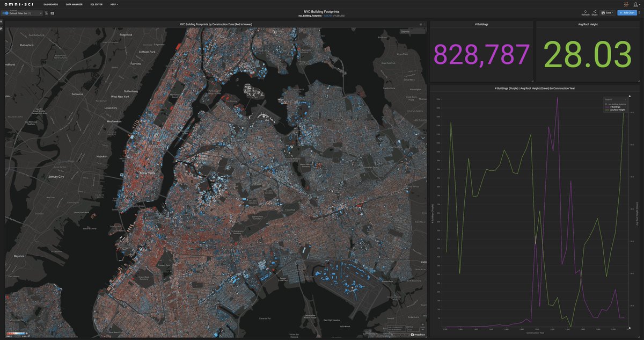Open the Save dropdown
Viewport: 644px width, 340px height.
point(607,12)
